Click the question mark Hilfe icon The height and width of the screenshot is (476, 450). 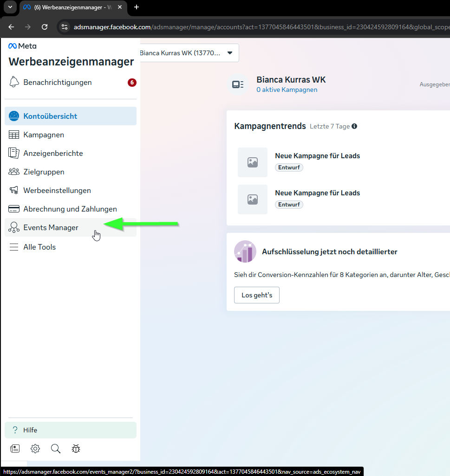(15, 430)
